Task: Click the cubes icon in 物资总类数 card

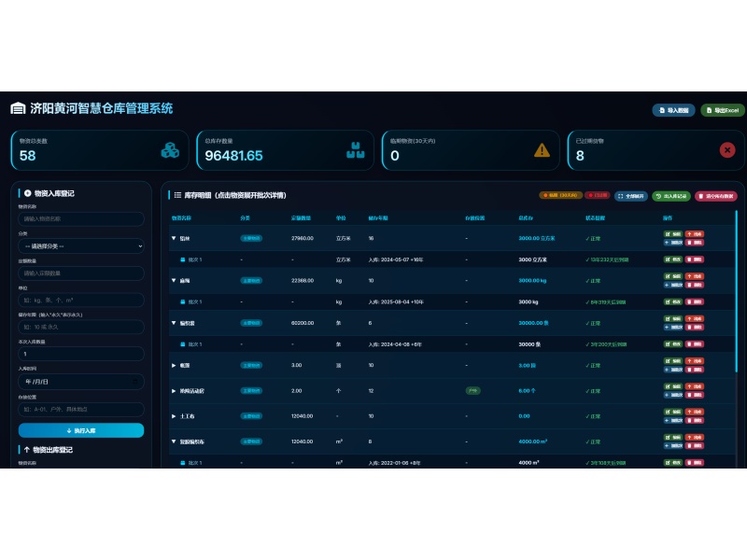Action: click(x=170, y=150)
